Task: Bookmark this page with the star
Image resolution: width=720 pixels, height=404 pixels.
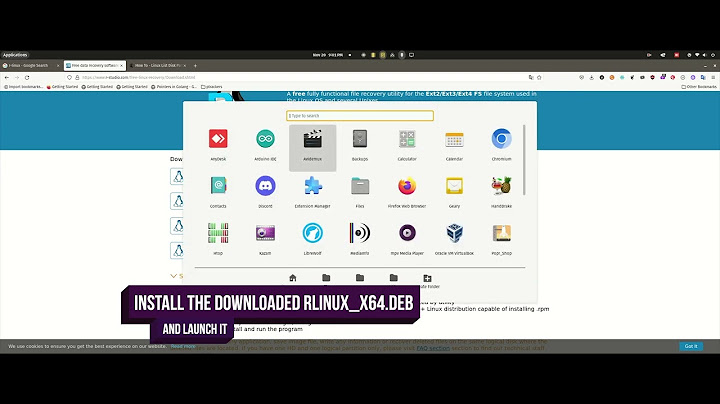Action: tap(540, 78)
